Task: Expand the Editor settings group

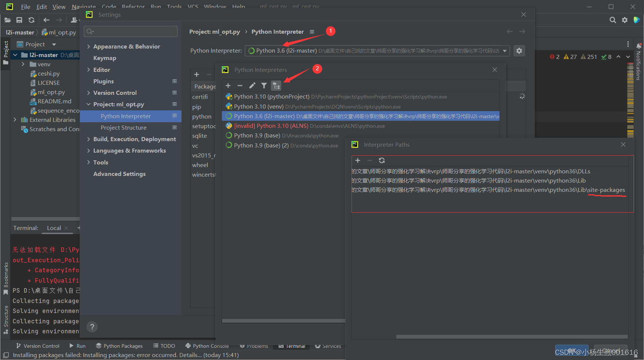Action: pos(89,70)
